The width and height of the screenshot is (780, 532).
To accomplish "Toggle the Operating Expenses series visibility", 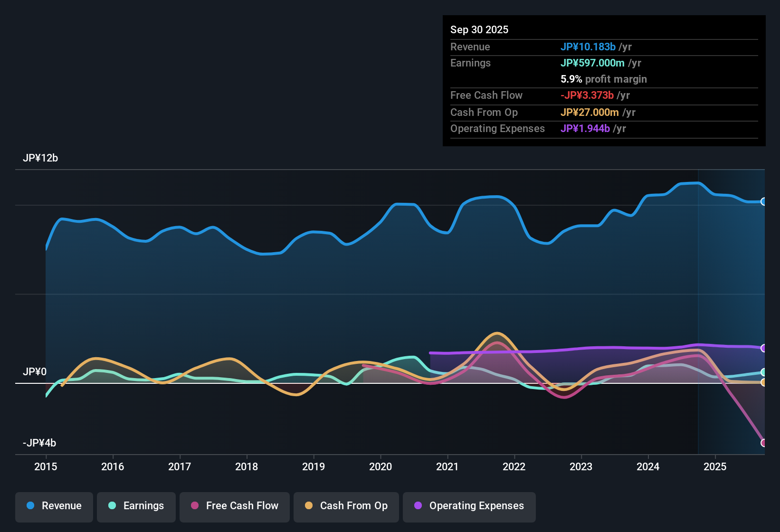I will [x=469, y=506].
